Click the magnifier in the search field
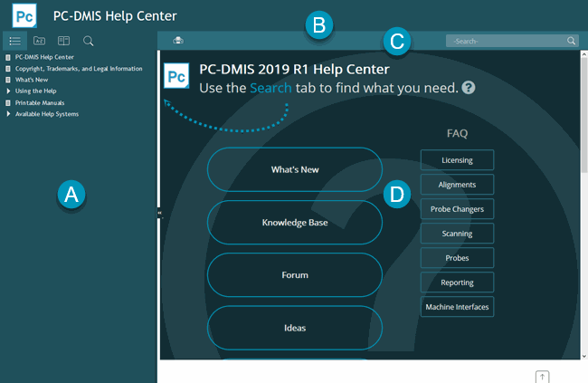Screen dimensions: 588x383 point(571,41)
